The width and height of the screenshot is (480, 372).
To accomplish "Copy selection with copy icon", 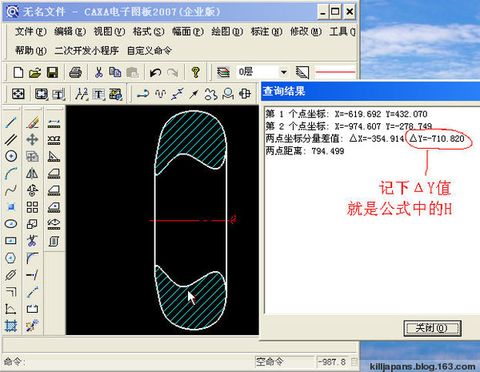I will (x=115, y=72).
